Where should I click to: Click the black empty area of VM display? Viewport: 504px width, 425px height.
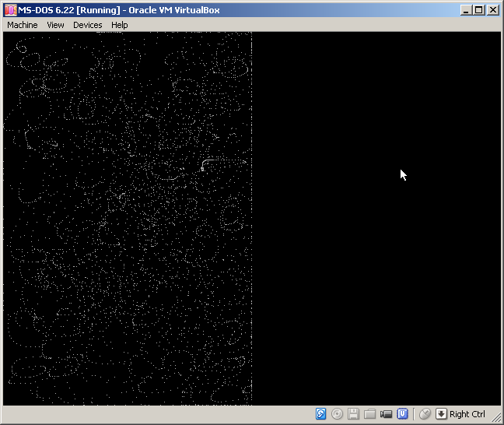click(x=376, y=219)
